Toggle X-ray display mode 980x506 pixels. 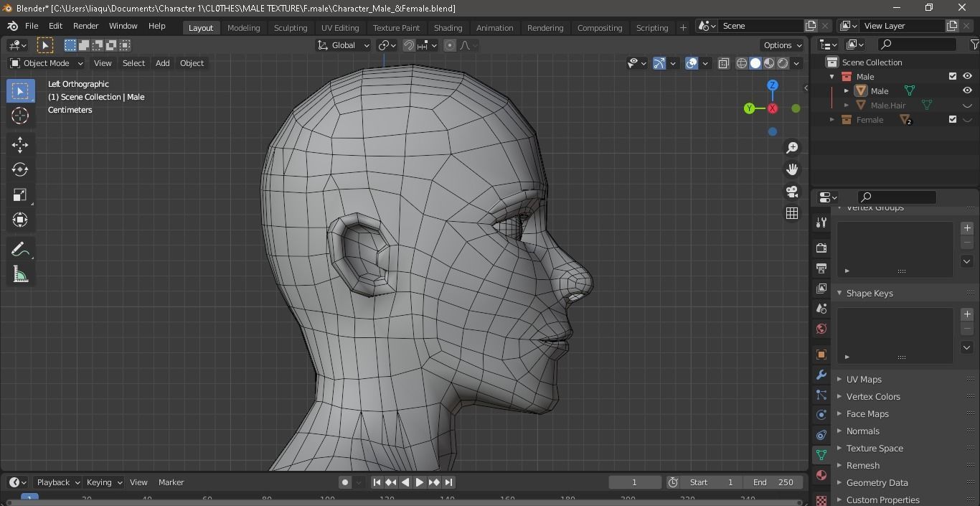723,63
